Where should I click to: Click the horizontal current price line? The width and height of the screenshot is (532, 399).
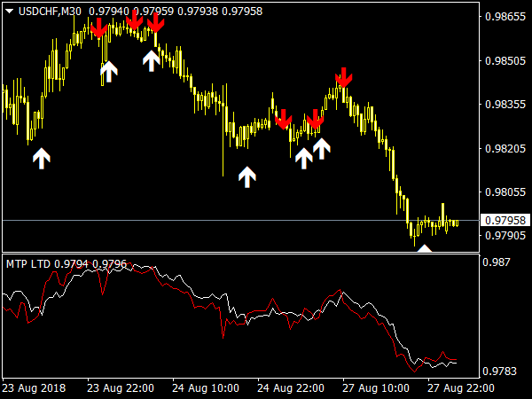[241, 221]
